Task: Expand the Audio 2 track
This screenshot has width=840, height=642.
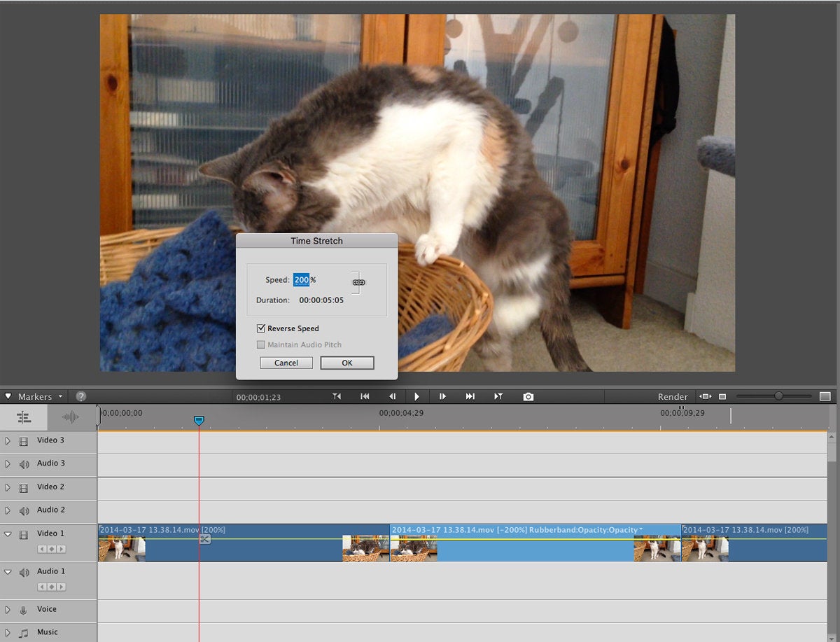Action: [x=8, y=511]
